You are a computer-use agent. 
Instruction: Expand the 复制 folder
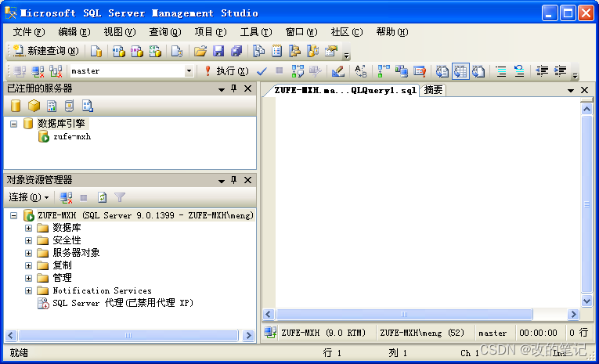click(x=29, y=265)
